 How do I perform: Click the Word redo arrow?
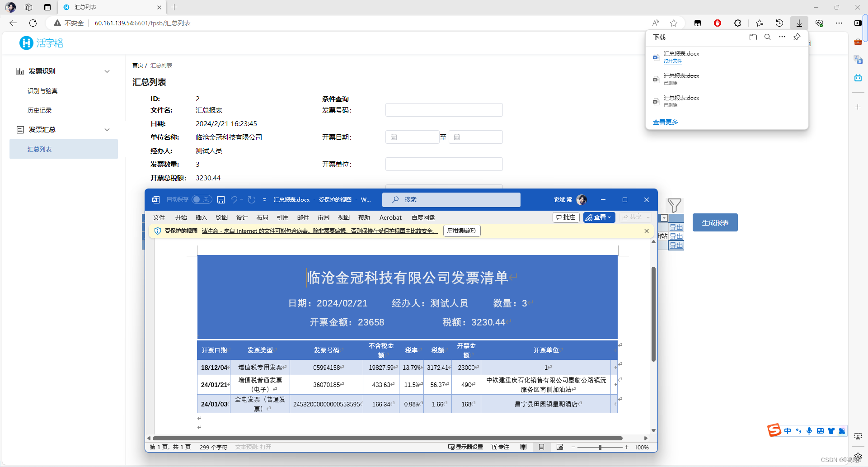pos(252,199)
